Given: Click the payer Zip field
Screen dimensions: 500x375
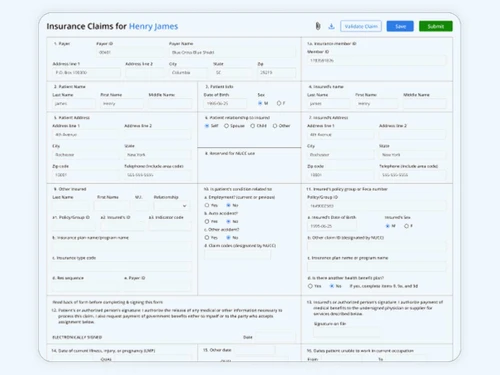Looking at the screenshot, I should click(276, 73).
